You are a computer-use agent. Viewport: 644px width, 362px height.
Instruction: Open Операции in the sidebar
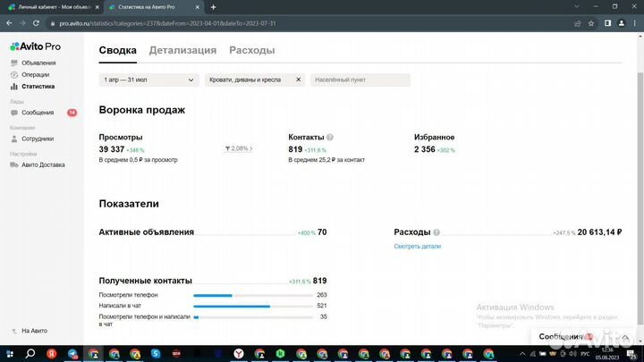click(35, 75)
